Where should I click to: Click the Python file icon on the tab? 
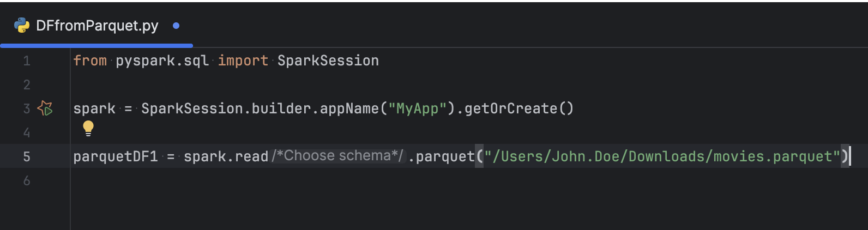coord(22,26)
